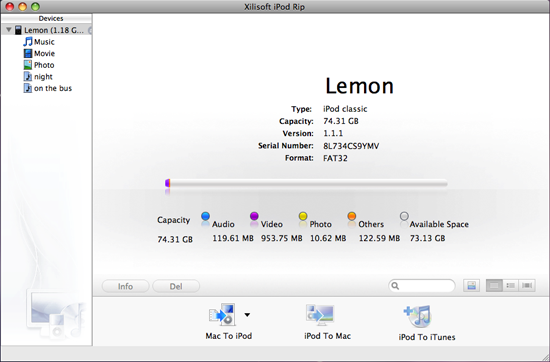
Task: Switch to the thumbnail view mode
Action: tap(494, 286)
